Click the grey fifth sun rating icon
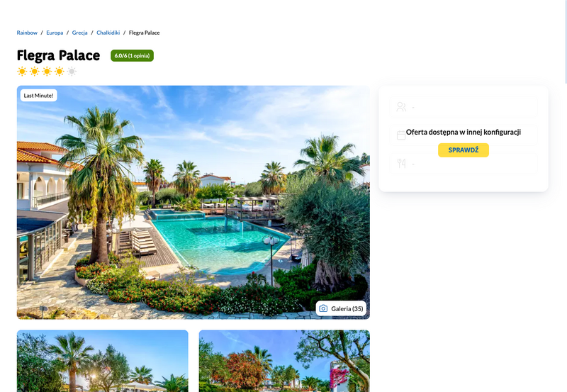This screenshot has height=392, width=567. tap(72, 71)
